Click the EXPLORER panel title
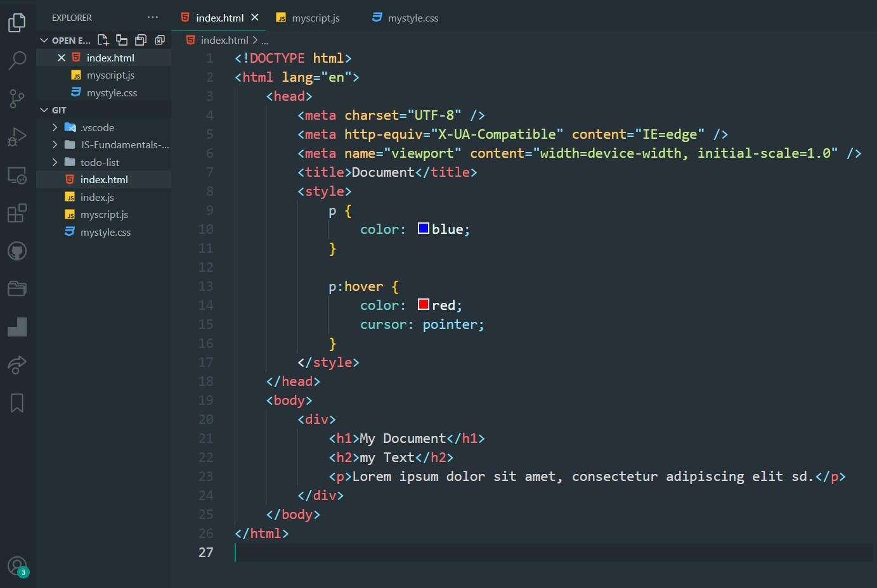The image size is (877, 588). [x=72, y=18]
